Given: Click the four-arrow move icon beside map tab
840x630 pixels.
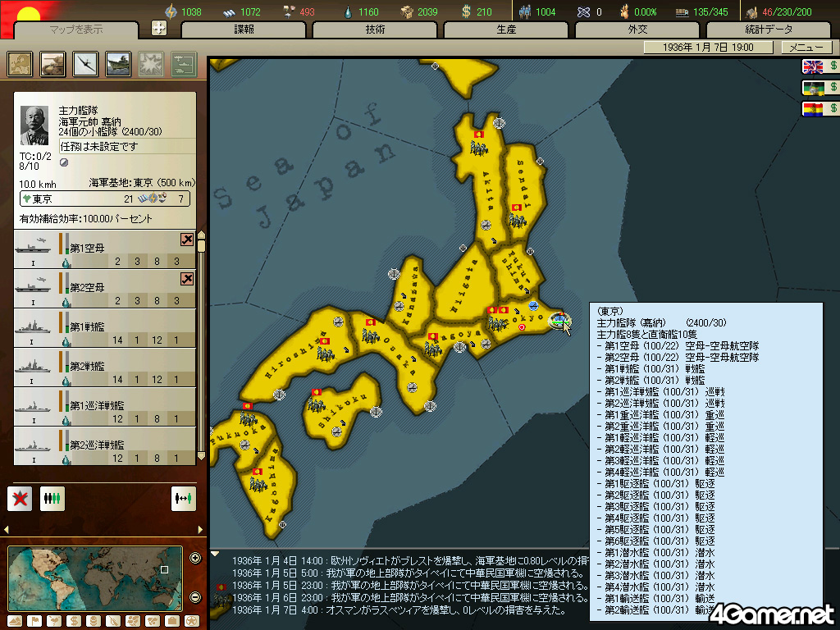Looking at the screenshot, I should pyautogui.click(x=159, y=28).
